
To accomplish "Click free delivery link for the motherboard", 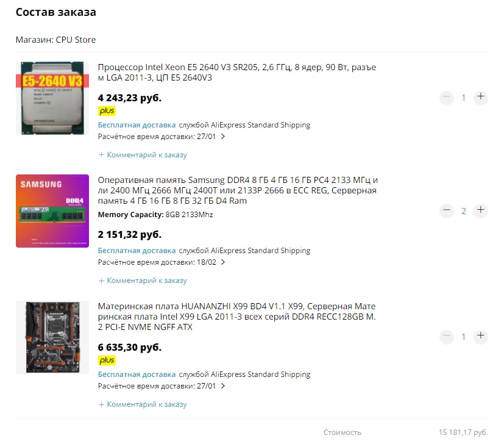I will coord(137,374).
